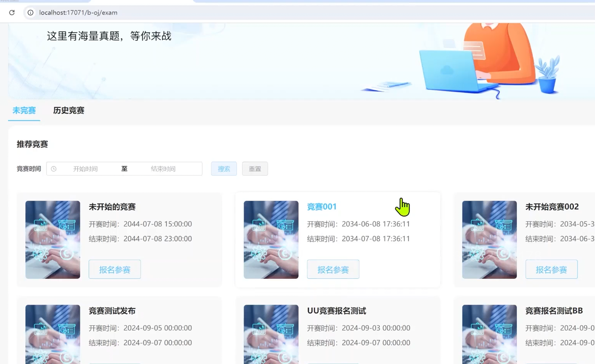Click the UU竞赛报名测试 contest thumbnail
595x364 pixels.
271,334
